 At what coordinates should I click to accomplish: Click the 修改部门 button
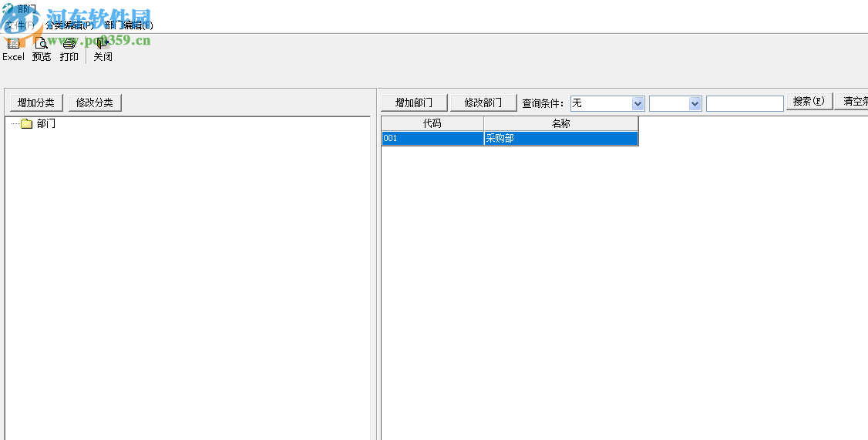click(483, 103)
